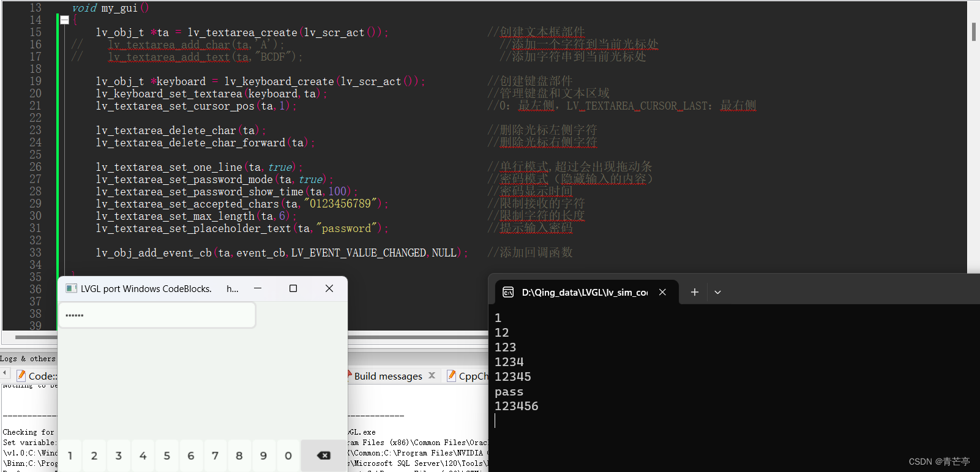Click on lv_textarea_set_password_show_time call
This screenshot has height=472, width=980.
click(200, 192)
